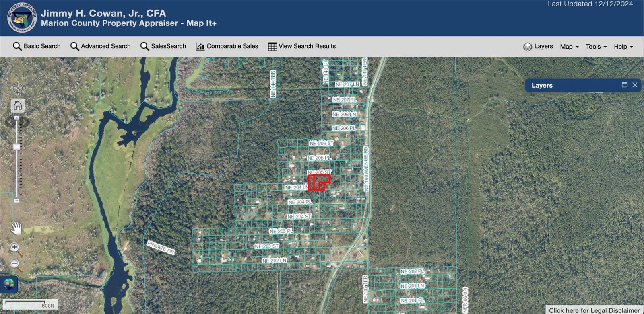Click the Last Updated 12/12/2024 text
Image resolution: width=644 pixels, height=314 pixels.
[x=590, y=4]
